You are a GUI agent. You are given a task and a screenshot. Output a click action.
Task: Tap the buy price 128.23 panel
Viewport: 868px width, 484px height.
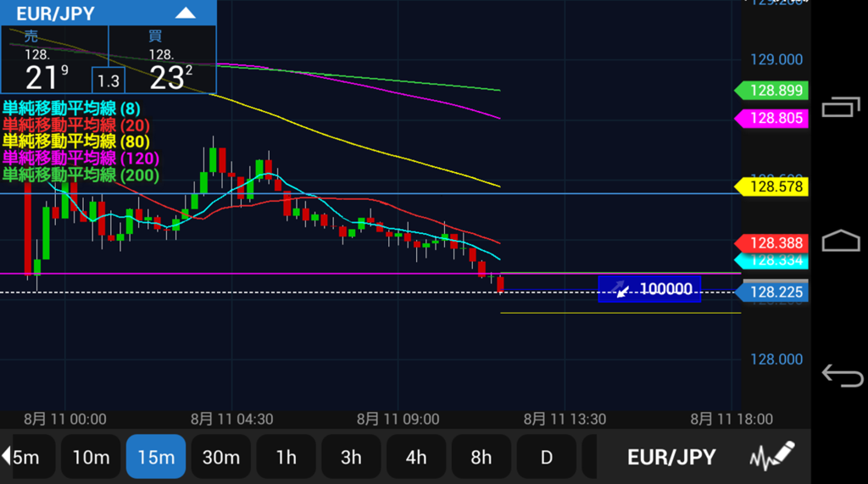[163, 60]
